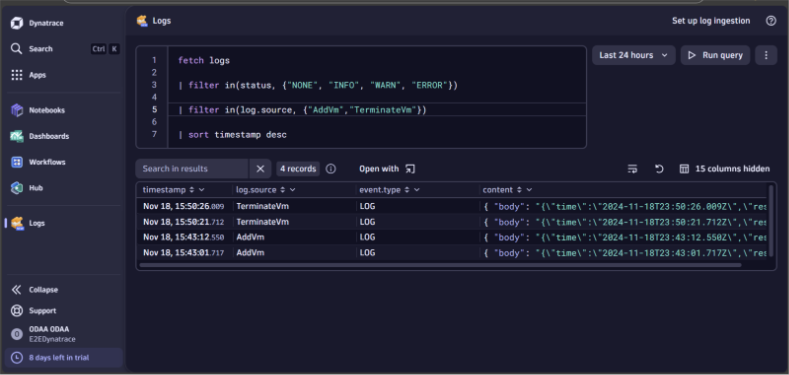Use horizontal scrollbar of results table
This screenshot has height=375, width=789.
pyautogui.click(x=440, y=265)
